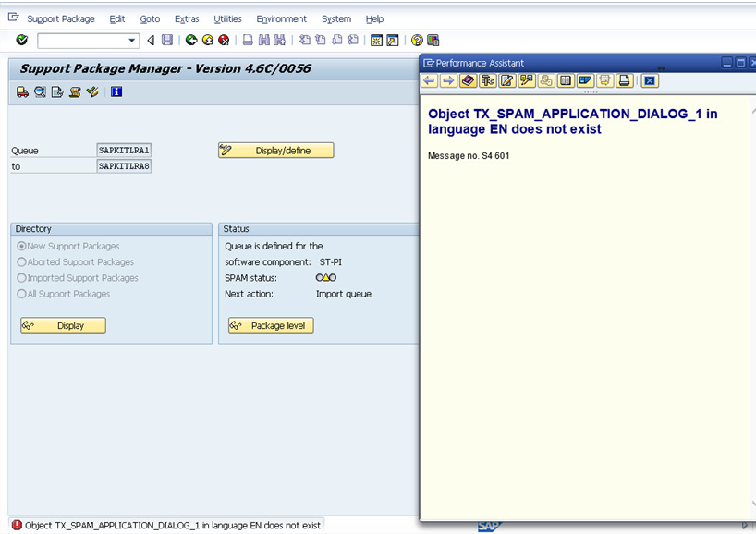Click the blue Information icon
The height and width of the screenshot is (534, 756).
coord(116,91)
